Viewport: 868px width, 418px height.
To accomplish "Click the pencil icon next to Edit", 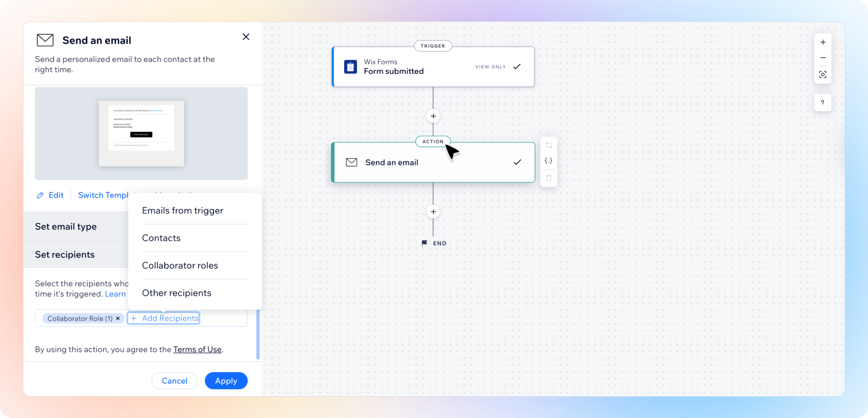I will pyautogui.click(x=40, y=195).
